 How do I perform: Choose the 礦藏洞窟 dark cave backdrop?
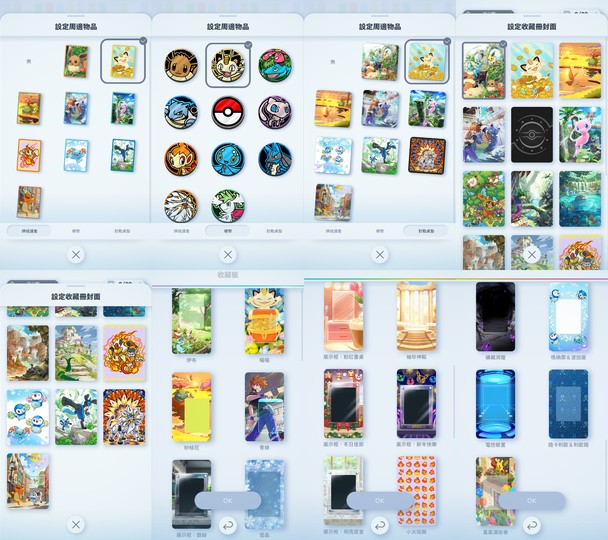tap(496, 317)
